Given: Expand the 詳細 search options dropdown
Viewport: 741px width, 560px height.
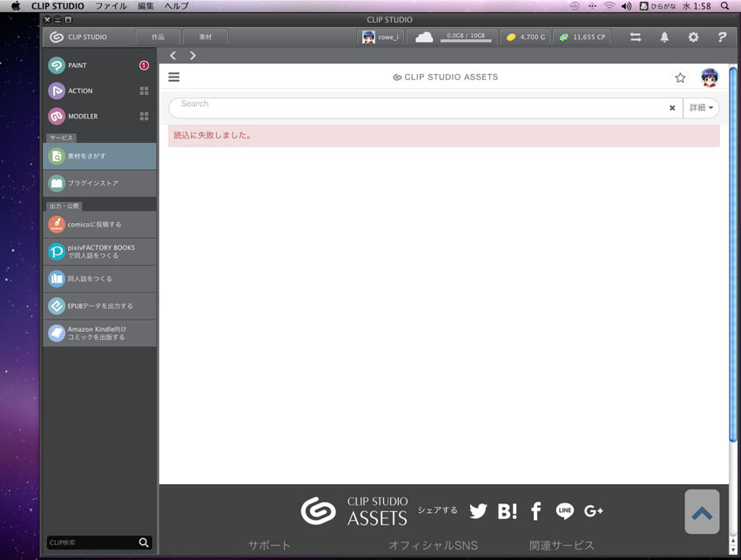Looking at the screenshot, I should click(701, 108).
